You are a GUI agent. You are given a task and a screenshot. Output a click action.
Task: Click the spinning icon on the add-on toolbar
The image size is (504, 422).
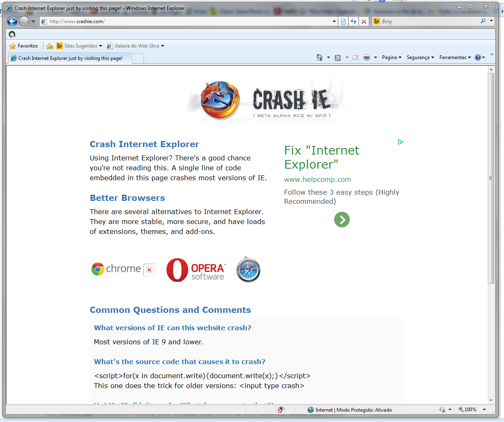point(12,34)
